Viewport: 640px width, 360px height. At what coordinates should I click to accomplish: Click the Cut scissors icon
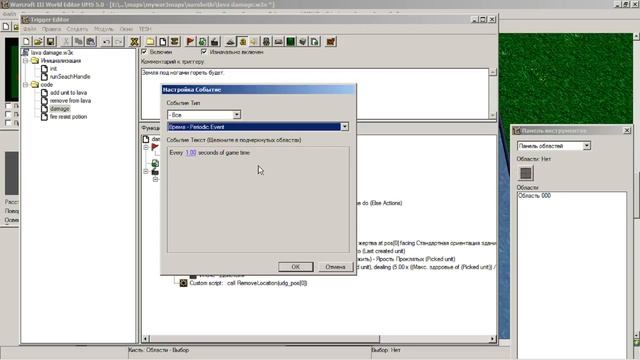click(66, 42)
